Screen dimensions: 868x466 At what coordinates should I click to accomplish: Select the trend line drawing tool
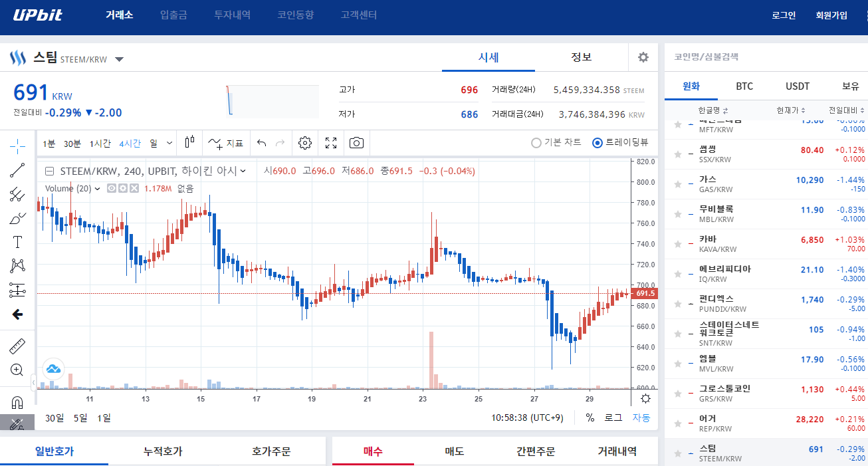pyautogui.click(x=18, y=170)
